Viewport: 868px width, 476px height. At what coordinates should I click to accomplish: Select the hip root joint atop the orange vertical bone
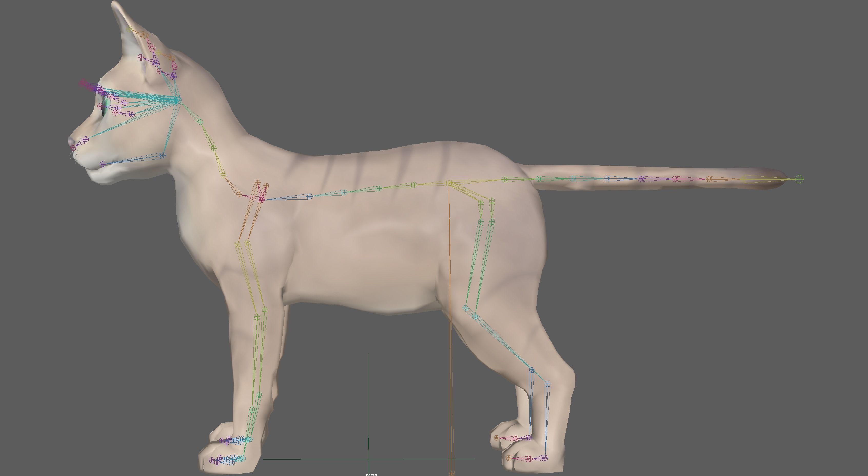pos(449,183)
